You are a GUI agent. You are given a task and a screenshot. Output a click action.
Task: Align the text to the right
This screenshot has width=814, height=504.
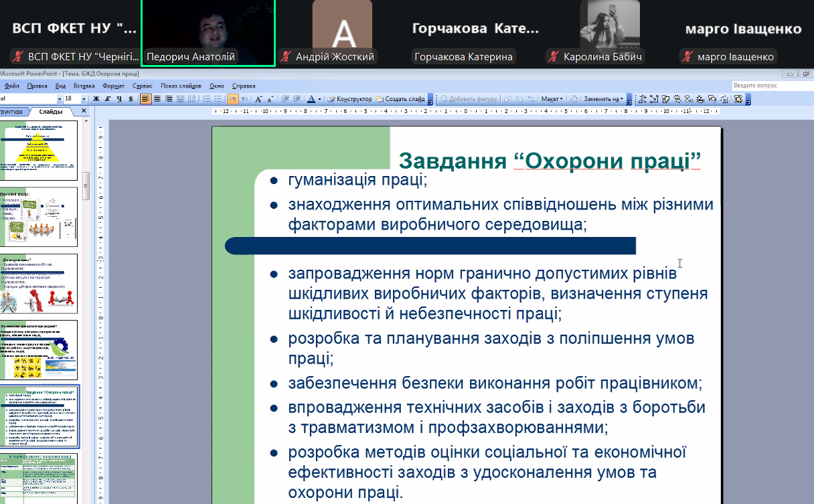169,99
